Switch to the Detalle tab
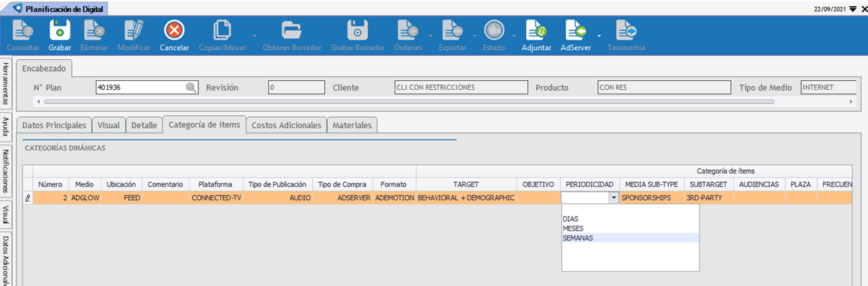This screenshot has height=286, width=868. click(144, 125)
